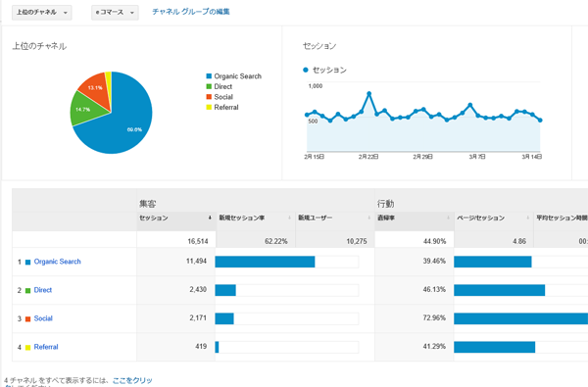Open the Referral channel row link

coord(46,347)
